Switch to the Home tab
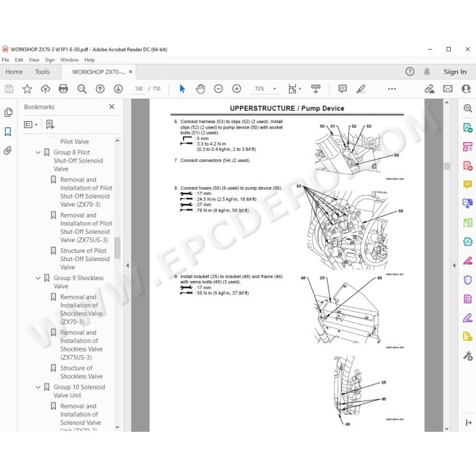Viewport: 476px width, 476px height. (14, 71)
